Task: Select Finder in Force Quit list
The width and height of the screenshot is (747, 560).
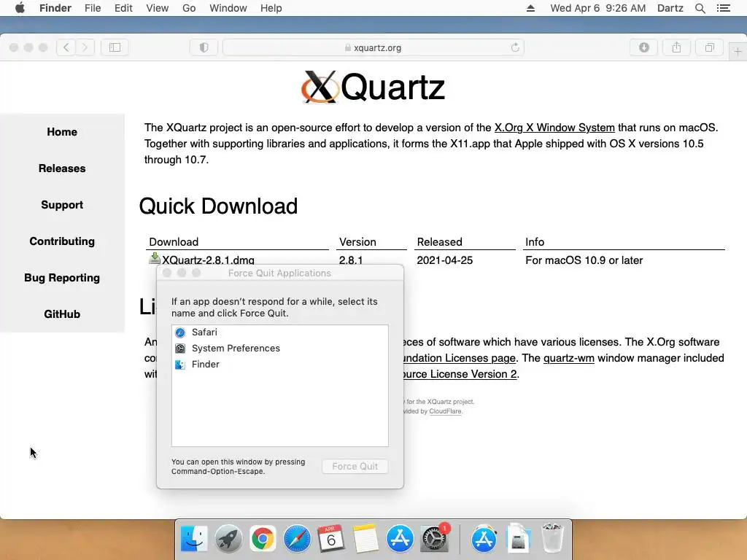Action: (x=279, y=365)
